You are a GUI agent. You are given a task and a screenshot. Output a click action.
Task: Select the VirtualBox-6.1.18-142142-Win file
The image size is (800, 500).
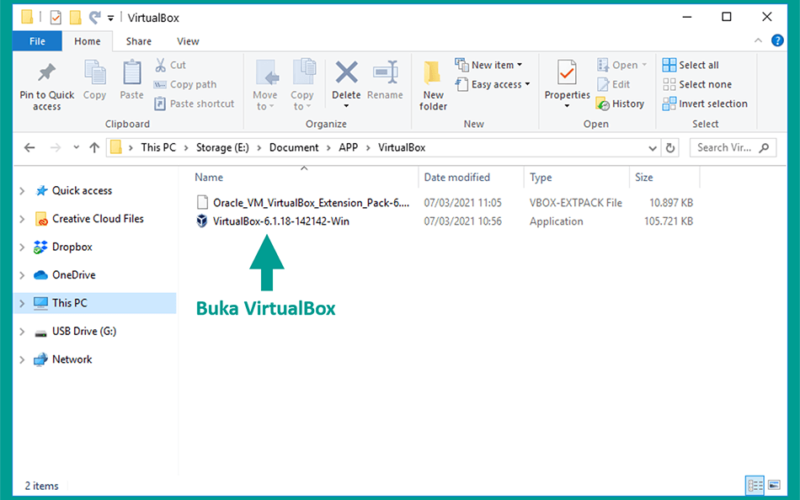(x=281, y=221)
